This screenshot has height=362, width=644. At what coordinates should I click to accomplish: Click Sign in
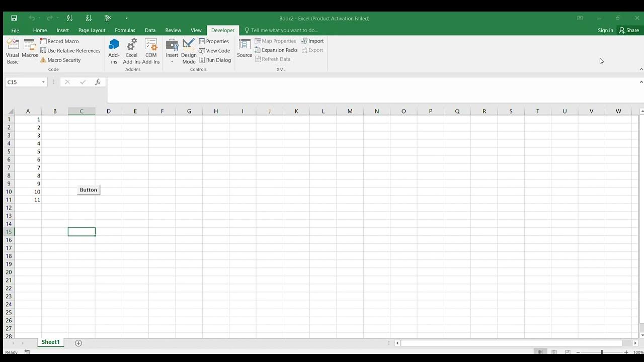(x=605, y=30)
